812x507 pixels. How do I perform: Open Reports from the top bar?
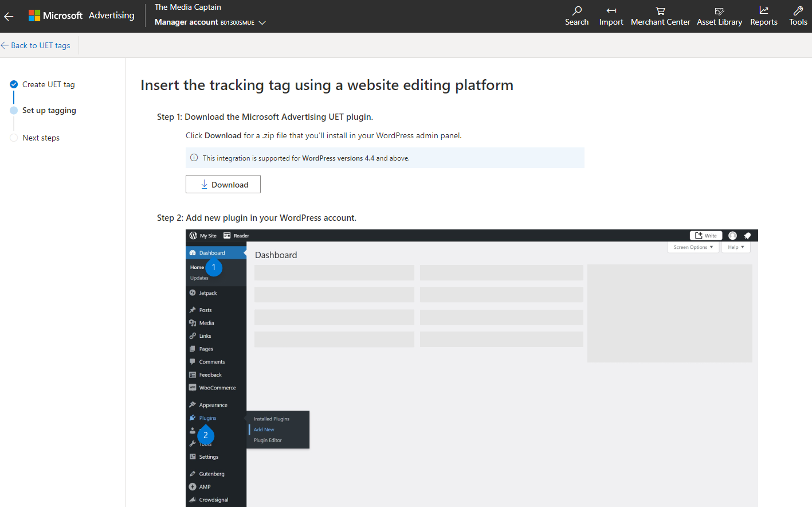tap(763, 16)
